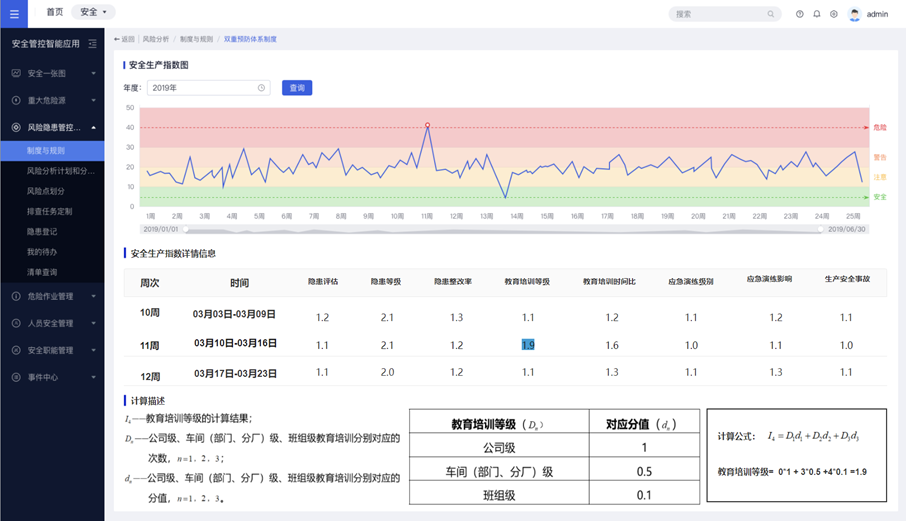Image resolution: width=906 pixels, height=521 pixels.
Task: Click the 事件中心 sidebar icon
Action: pos(16,377)
